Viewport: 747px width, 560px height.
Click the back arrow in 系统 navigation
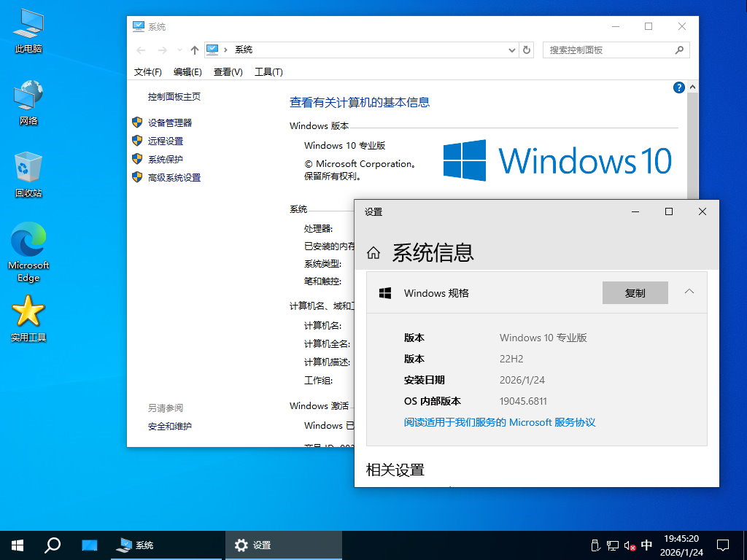[x=141, y=50]
